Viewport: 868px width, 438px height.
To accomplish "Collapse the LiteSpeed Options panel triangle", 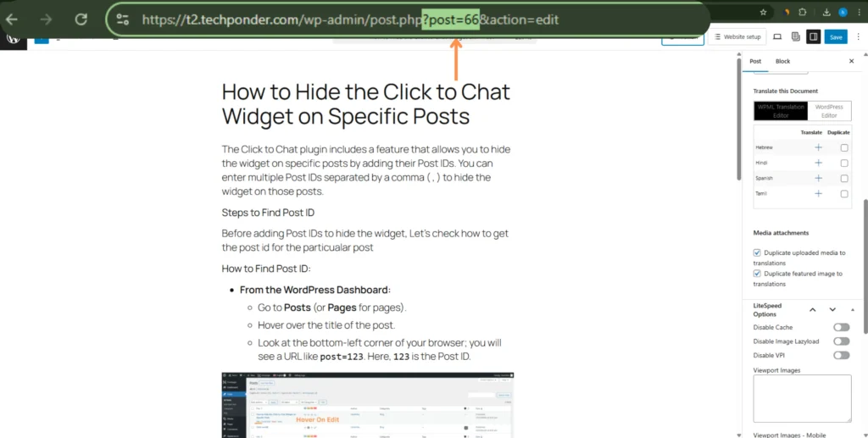I will 853,310.
